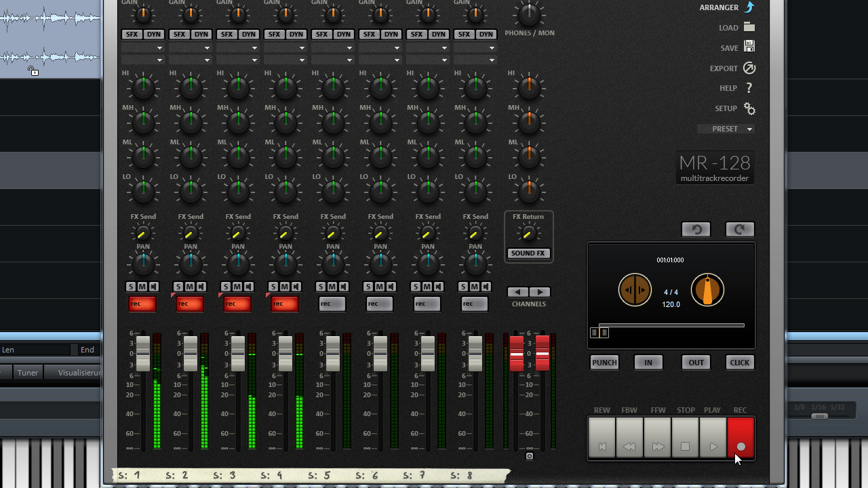Solo channel 1 with S button
The image size is (868, 488).
click(x=131, y=287)
